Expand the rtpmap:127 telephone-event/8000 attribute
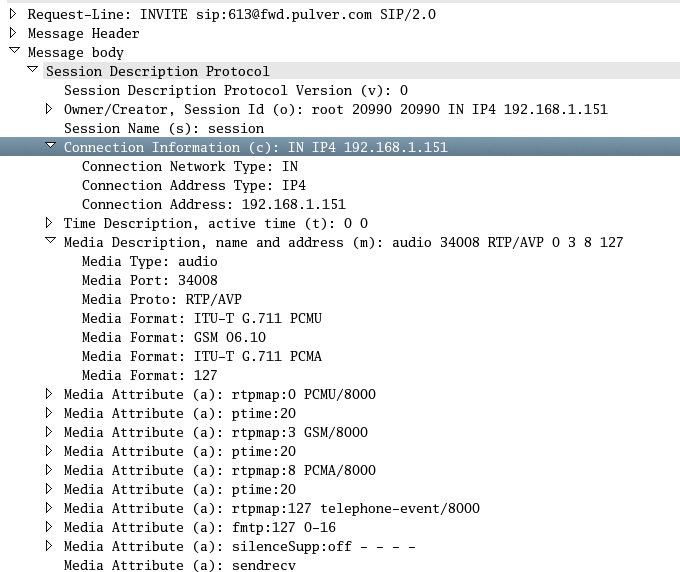 [49, 508]
